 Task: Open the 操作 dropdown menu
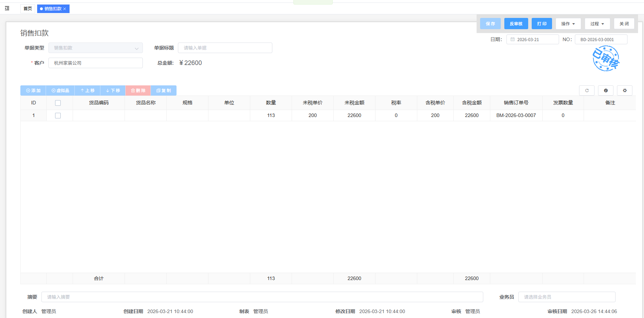[x=568, y=24]
